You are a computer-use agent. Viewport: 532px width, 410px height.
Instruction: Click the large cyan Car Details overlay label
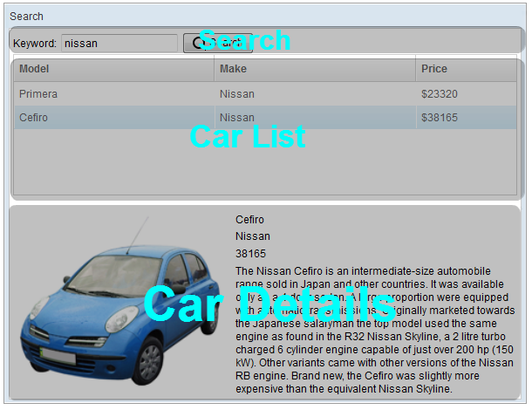(269, 305)
